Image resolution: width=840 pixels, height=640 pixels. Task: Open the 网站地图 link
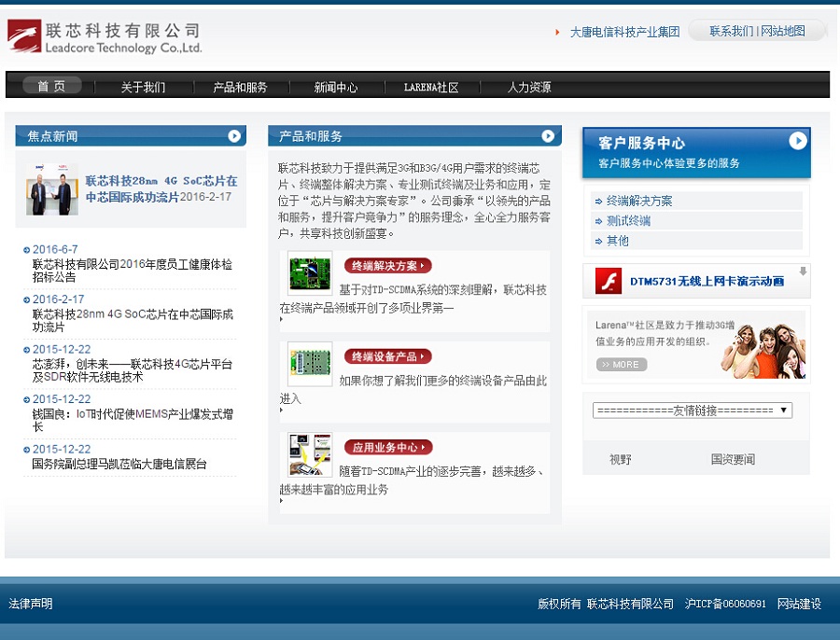783,31
